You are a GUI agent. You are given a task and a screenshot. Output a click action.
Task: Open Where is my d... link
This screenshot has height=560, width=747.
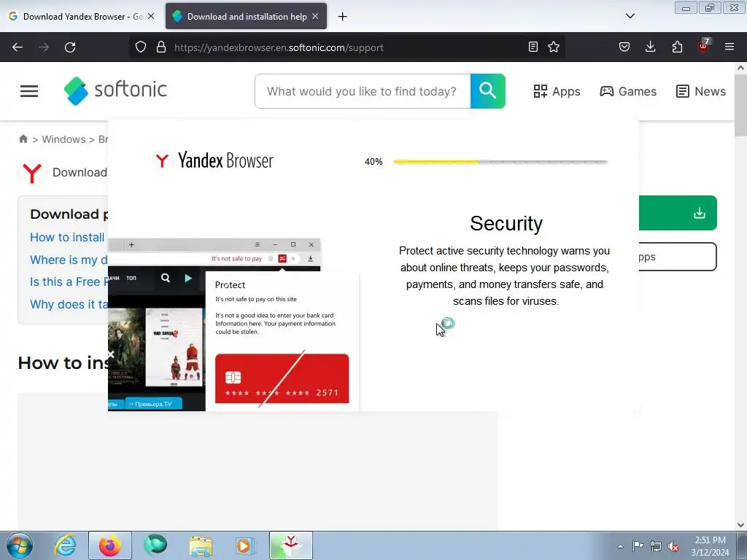[x=69, y=260]
